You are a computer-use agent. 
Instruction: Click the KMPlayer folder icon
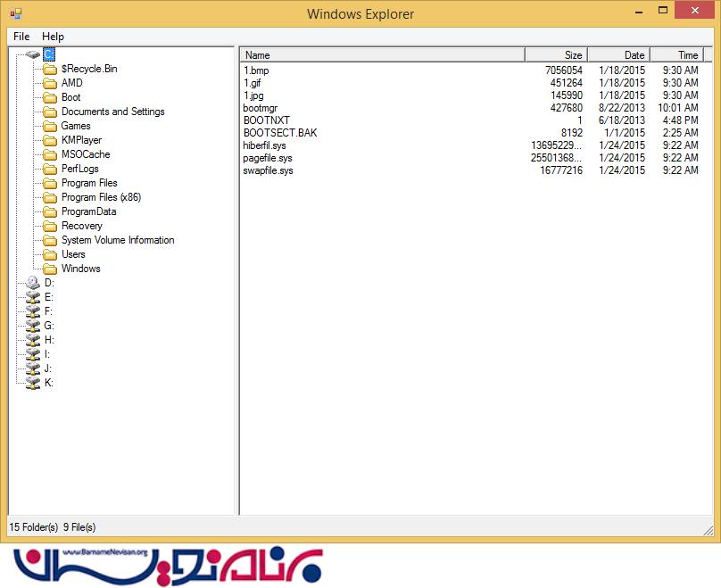tap(51, 140)
